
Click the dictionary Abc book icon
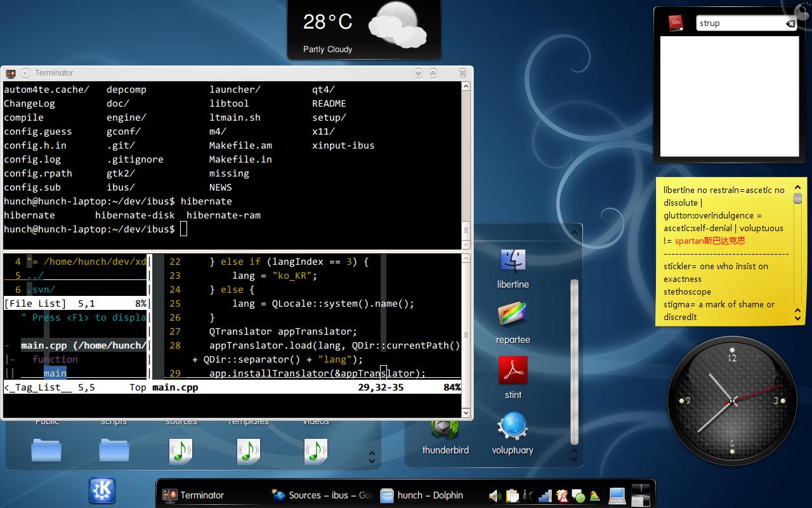click(676, 23)
